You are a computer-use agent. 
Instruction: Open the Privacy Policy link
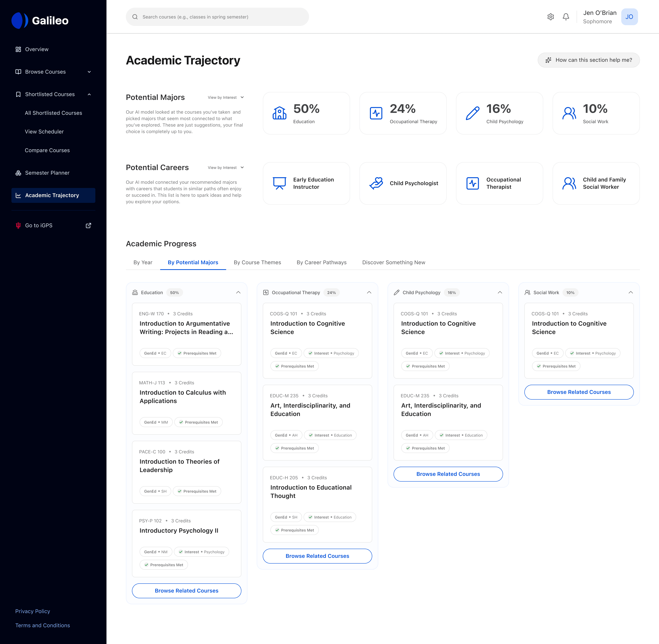[32, 611]
